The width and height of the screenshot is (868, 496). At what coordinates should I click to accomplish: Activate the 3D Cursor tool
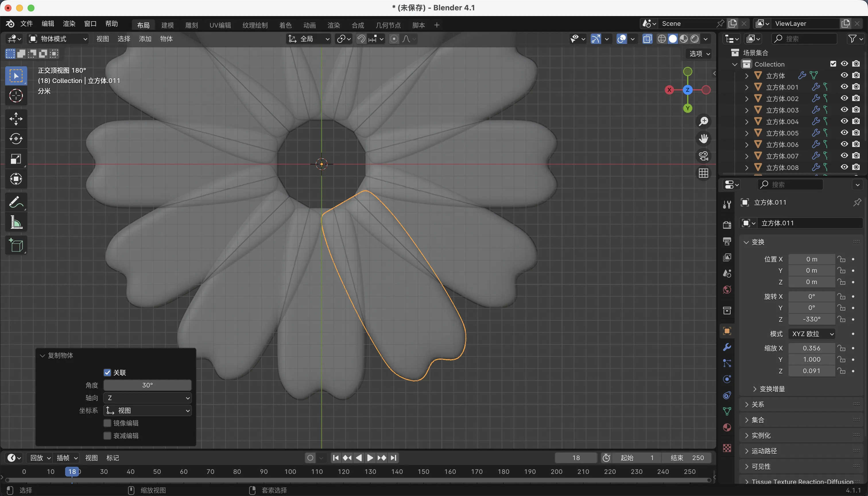(16, 96)
